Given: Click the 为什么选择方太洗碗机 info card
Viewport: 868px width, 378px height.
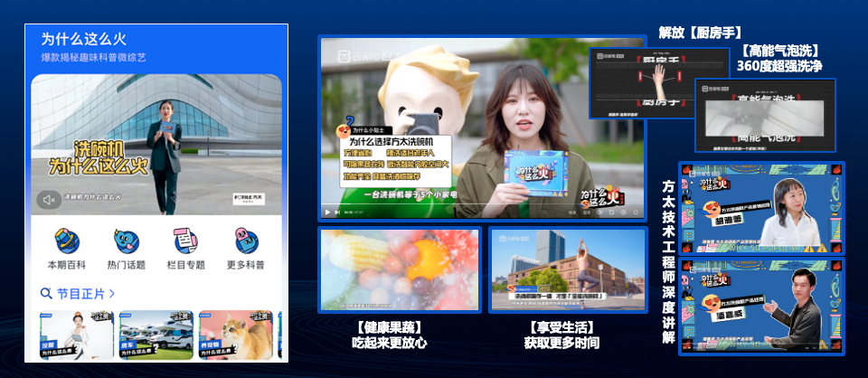Looking at the screenshot, I should pos(396,159).
